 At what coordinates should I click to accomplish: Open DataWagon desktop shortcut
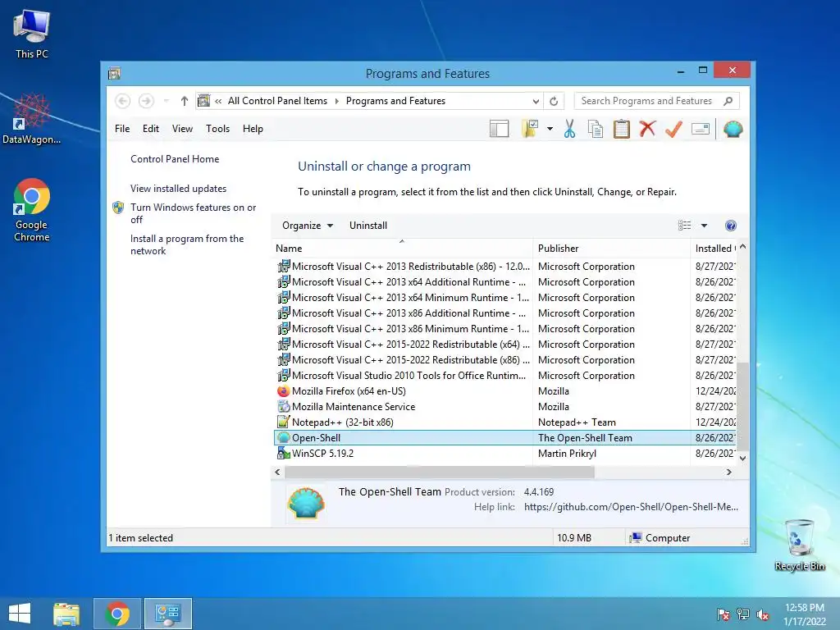(x=32, y=119)
